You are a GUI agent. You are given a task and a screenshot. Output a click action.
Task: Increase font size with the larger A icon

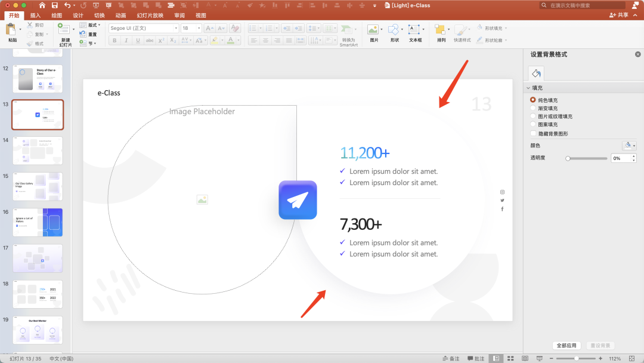click(209, 28)
